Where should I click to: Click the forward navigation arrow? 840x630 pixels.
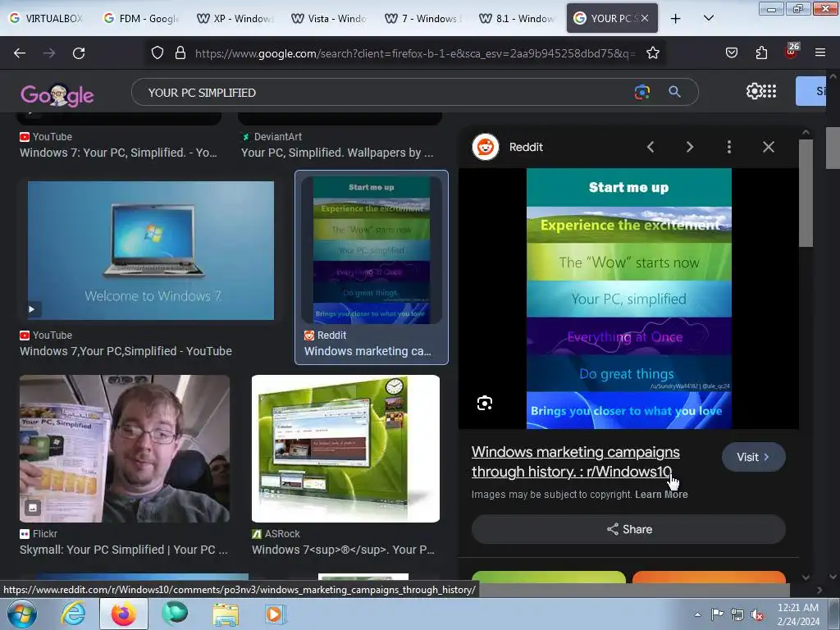49,53
